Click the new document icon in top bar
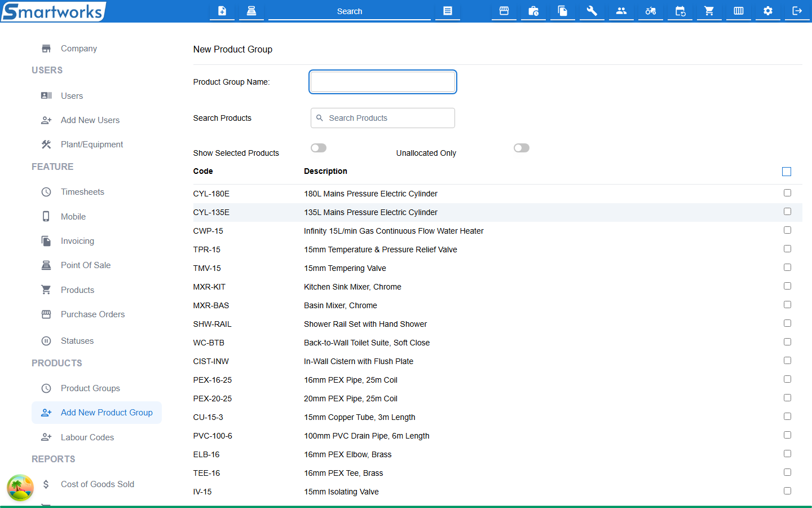 coord(222,11)
